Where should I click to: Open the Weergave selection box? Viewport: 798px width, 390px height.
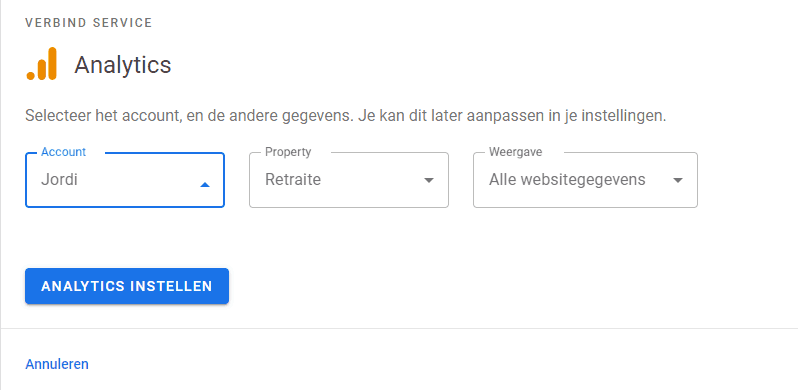[585, 180]
